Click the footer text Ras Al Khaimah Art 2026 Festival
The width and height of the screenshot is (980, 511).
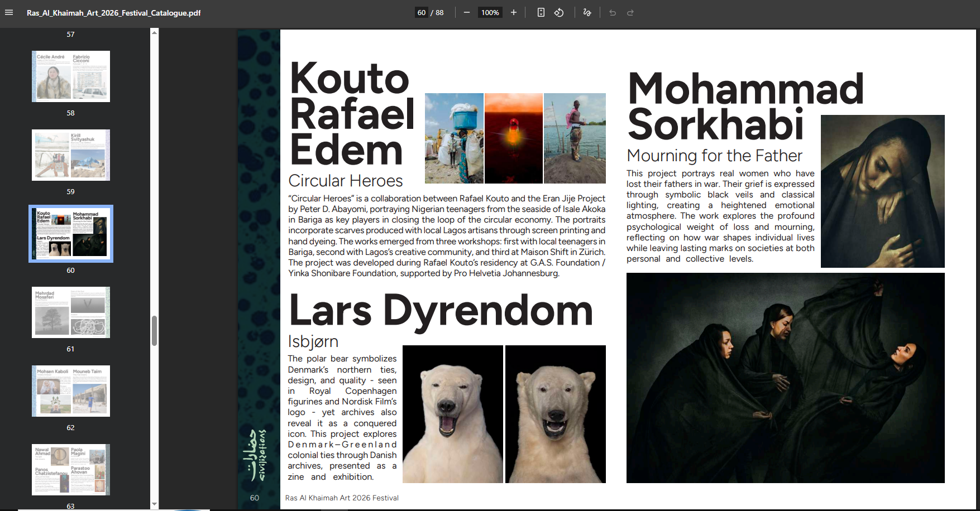[x=342, y=498]
